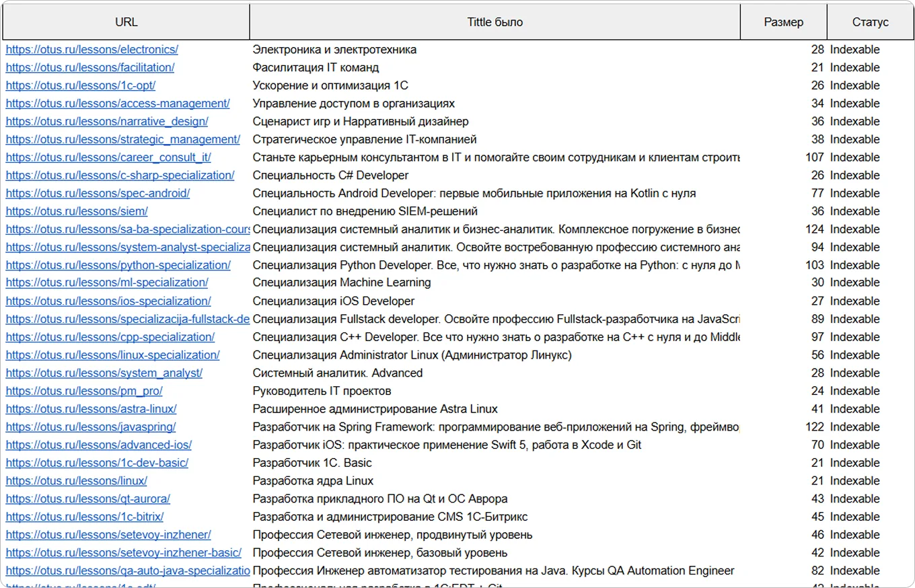This screenshot has width=915, height=588.
Task: Open the lessons/1c-bitrix/ link
Action: coord(85,517)
